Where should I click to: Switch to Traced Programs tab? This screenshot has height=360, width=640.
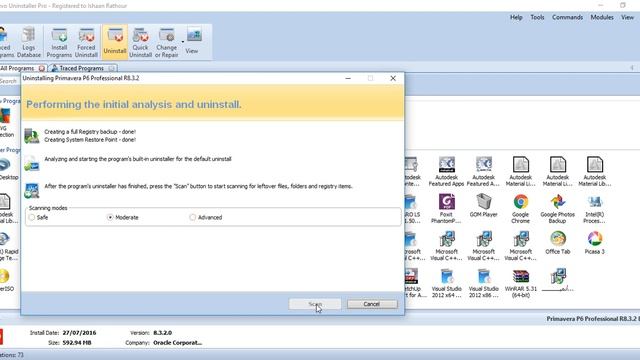83,68
